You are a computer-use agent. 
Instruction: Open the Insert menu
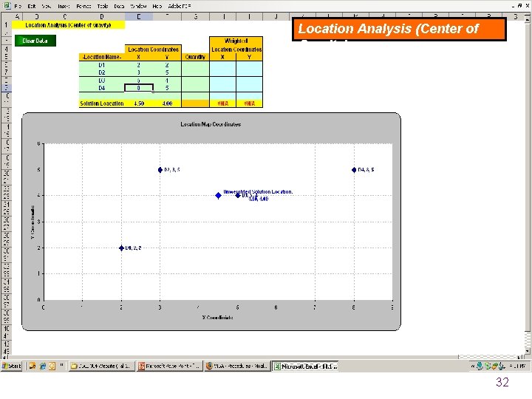pyautogui.click(x=64, y=6)
